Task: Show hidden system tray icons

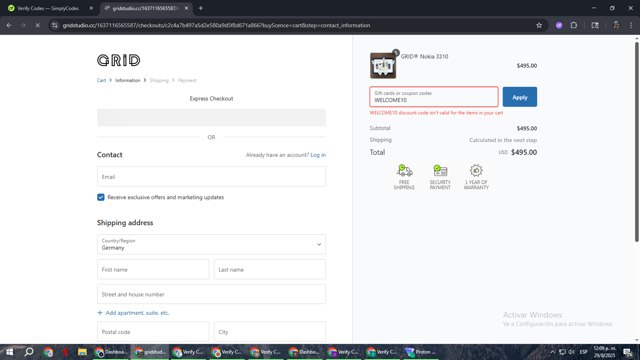Action: click(552, 352)
